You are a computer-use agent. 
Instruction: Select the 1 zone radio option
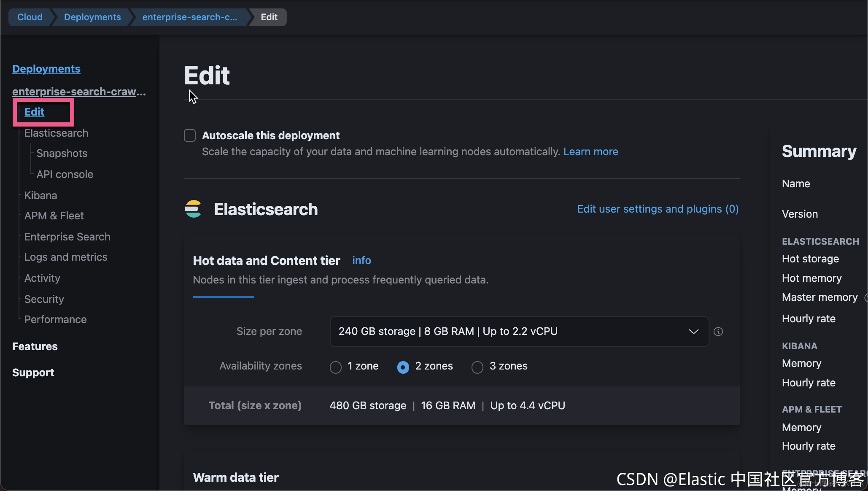point(336,367)
